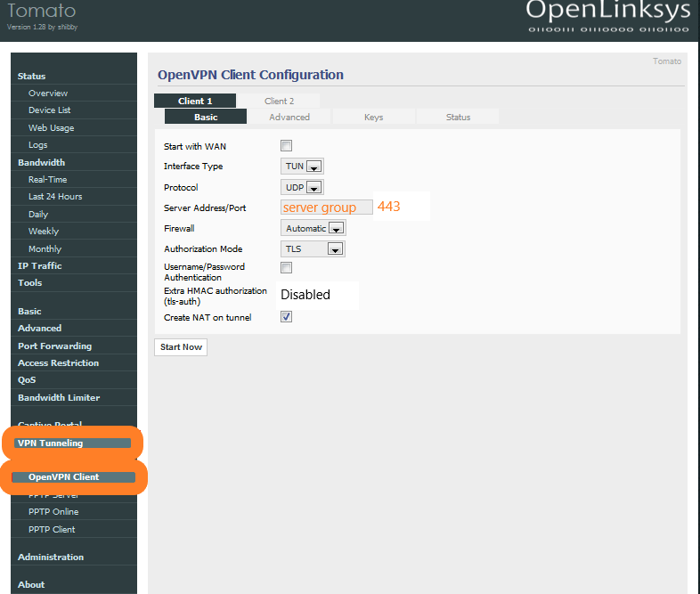
Task: Open the Keys tab
Action: pyautogui.click(x=374, y=117)
